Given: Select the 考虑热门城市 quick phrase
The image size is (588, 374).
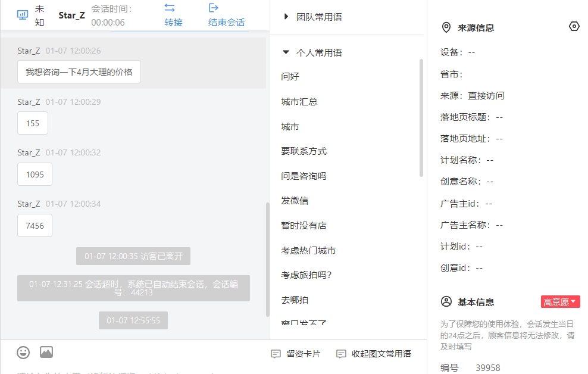Looking at the screenshot, I should pyautogui.click(x=308, y=251).
